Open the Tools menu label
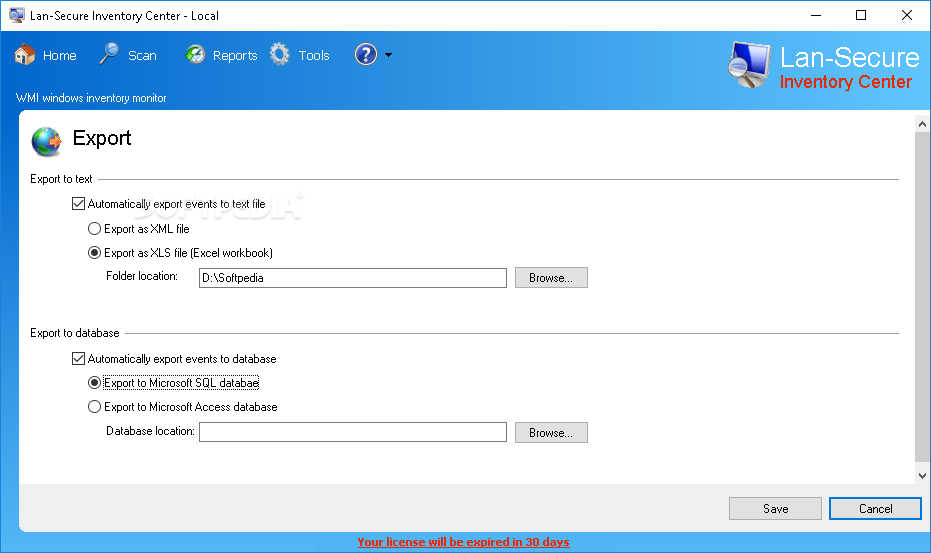 pos(314,55)
